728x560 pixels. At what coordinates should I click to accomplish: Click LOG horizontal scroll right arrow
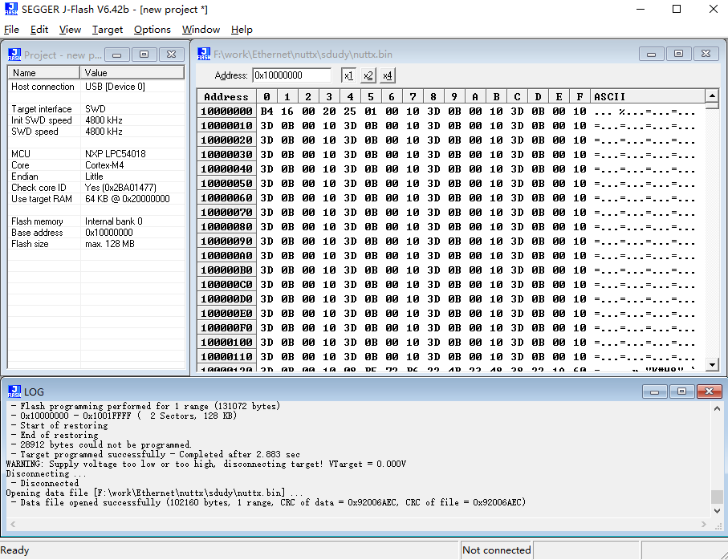pyautogui.click(x=704, y=524)
